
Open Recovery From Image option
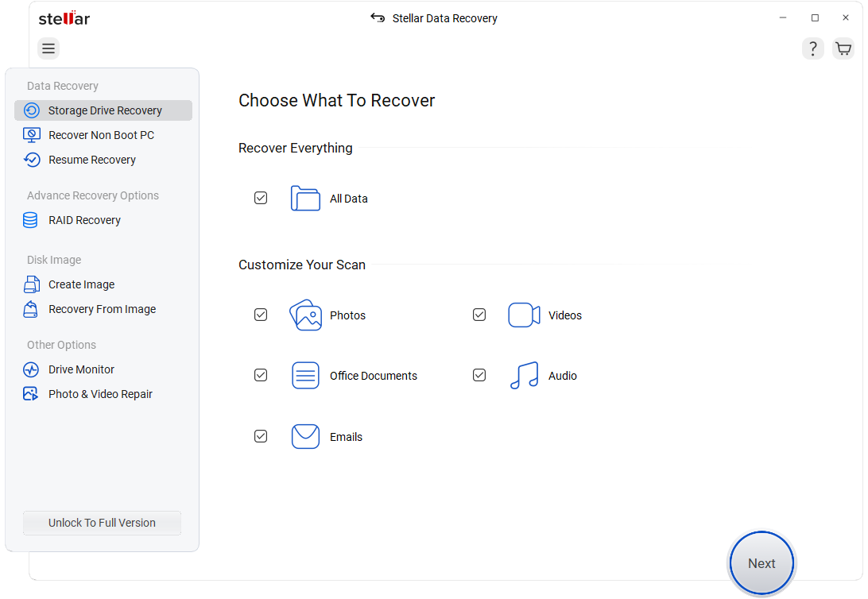coord(103,309)
